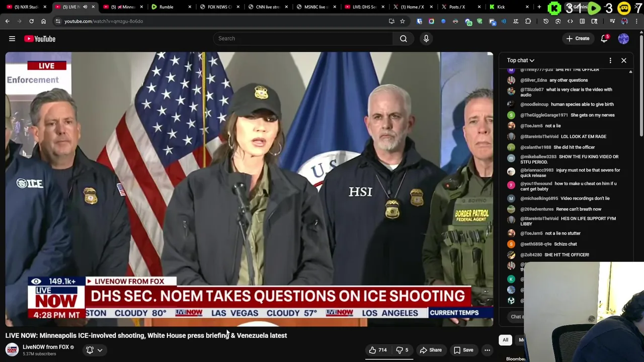The height and width of the screenshot is (362, 644).
Task: Click the live video player
Action: pos(249,189)
